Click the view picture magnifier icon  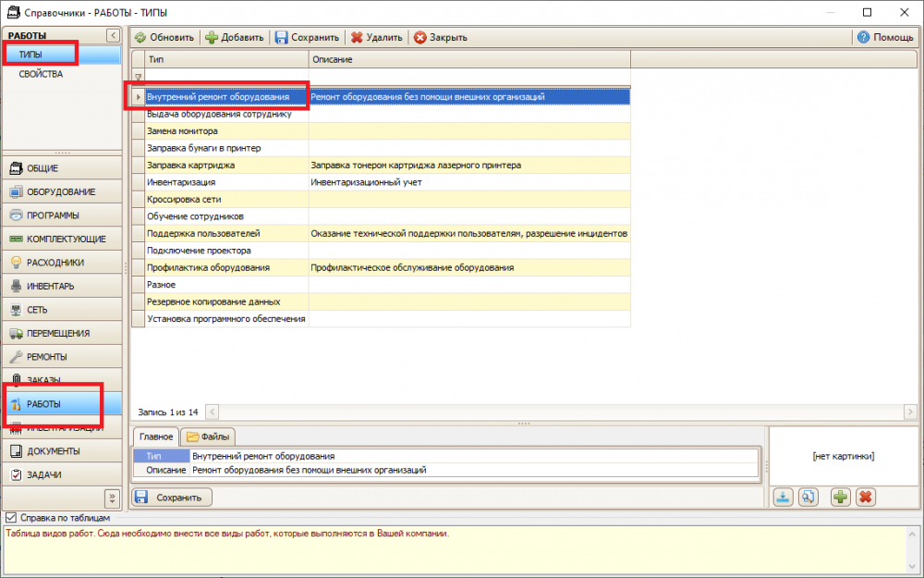pyautogui.click(x=808, y=498)
